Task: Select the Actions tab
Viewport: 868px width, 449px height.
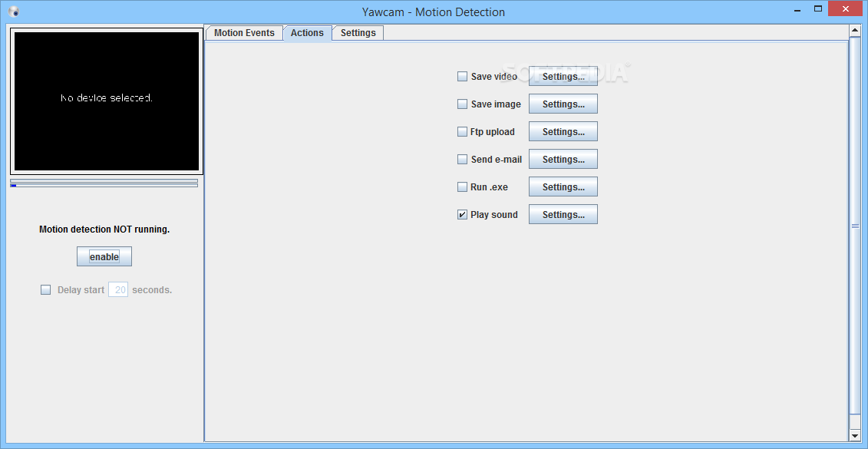Action: (x=307, y=33)
